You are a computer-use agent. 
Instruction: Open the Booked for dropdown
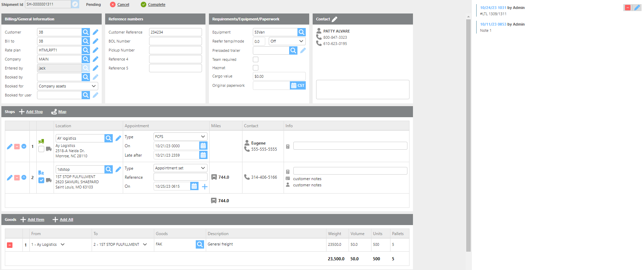point(67,86)
